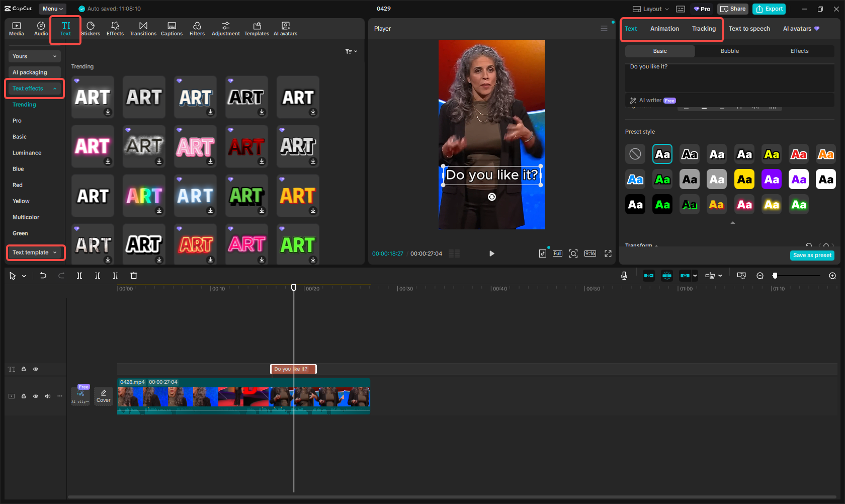
Task: Select the 'Do you like it?' text clip
Action: click(x=293, y=369)
